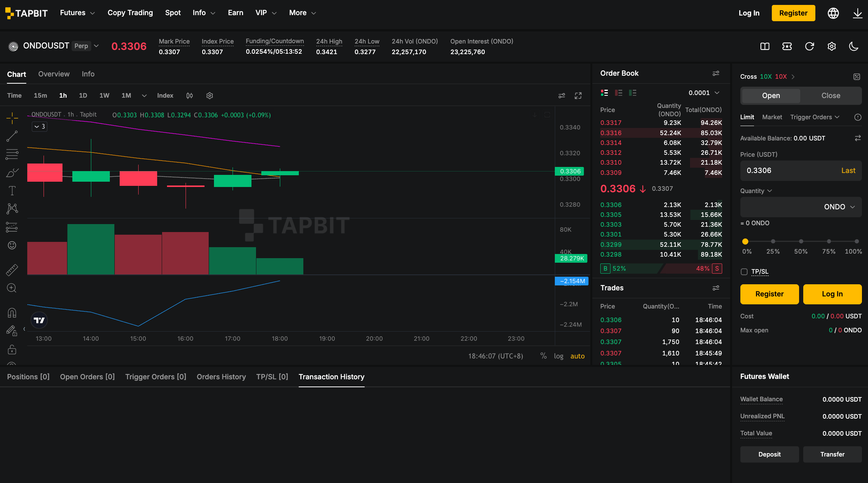Open the ONDO quantity unit dropdown
868x483 pixels.
click(x=840, y=207)
